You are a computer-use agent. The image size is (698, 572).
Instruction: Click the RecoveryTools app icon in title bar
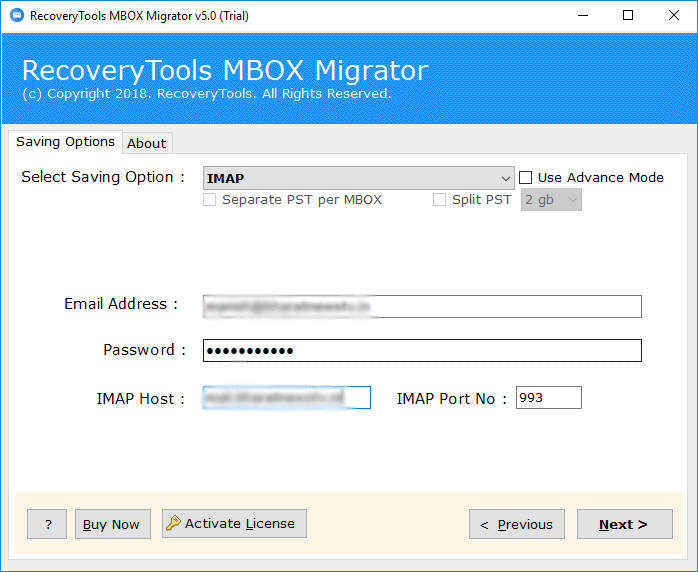17,16
